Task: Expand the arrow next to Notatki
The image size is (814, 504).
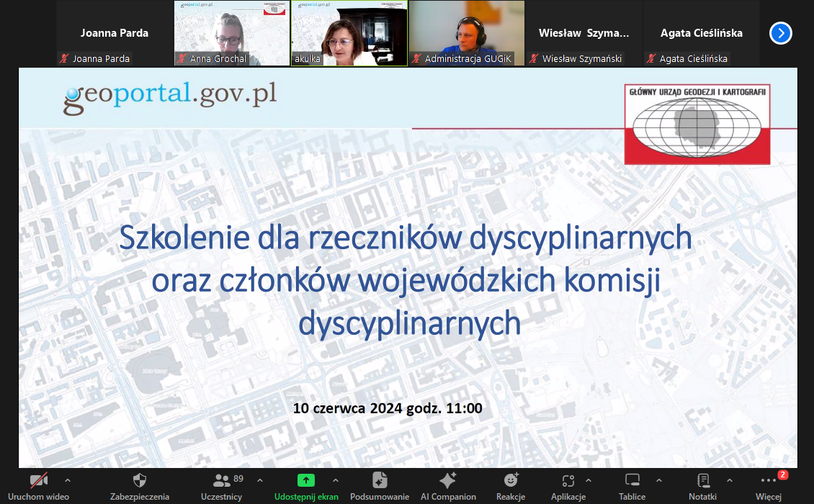Action: (729, 480)
